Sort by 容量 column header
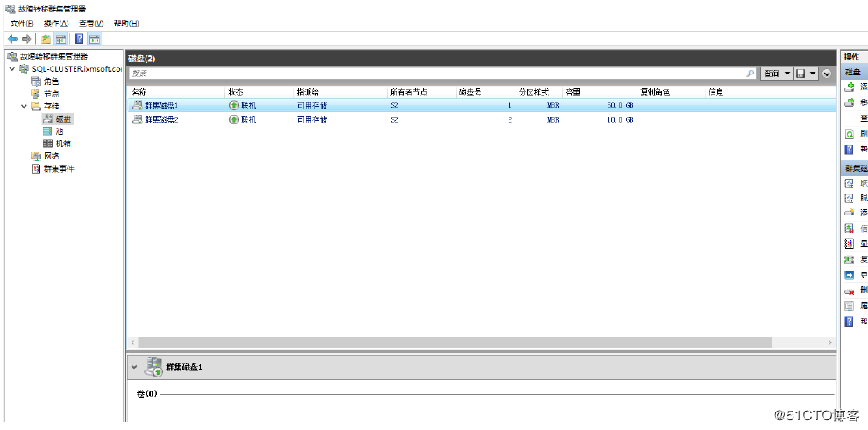 click(600, 92)
